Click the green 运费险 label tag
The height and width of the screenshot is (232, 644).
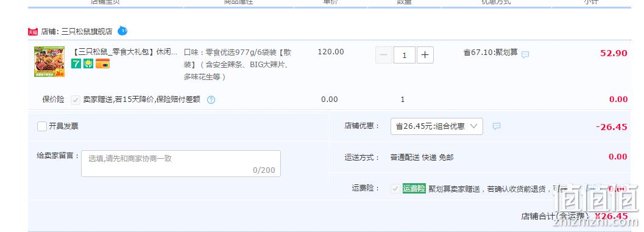click(x=414, y=189)
